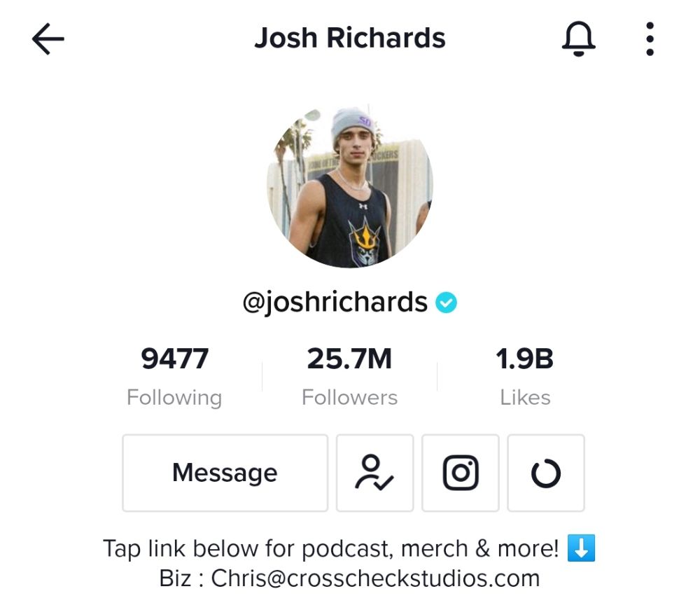Open the 9477 Following list
This screenshot has width=700, height=610.
pyautogui.click(x=174, y=359)
